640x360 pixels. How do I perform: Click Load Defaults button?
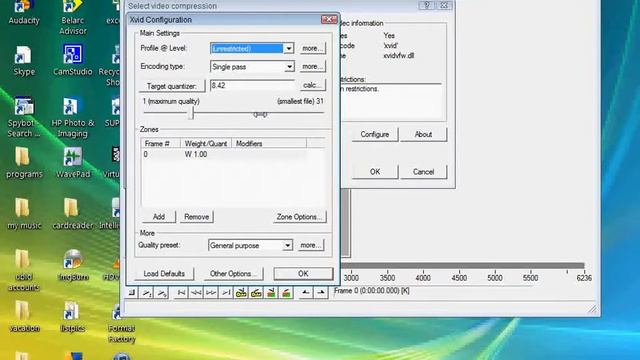tap(164, 273)
